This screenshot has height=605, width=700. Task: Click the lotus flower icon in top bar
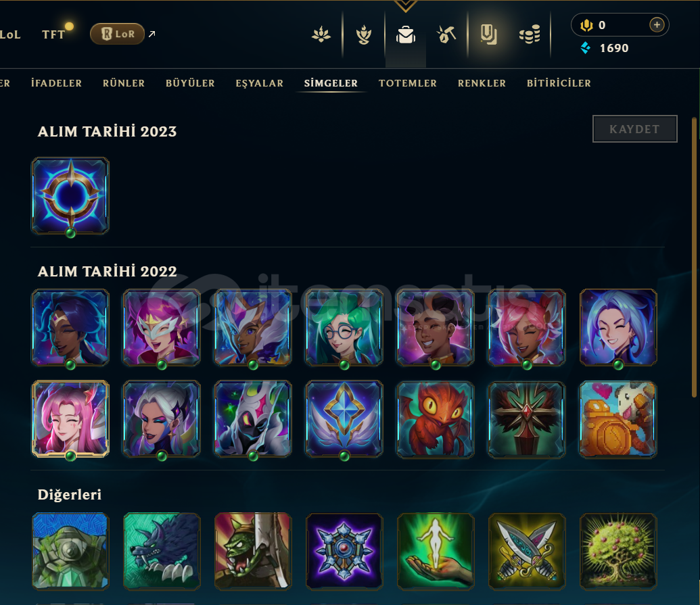pos(321,34)
